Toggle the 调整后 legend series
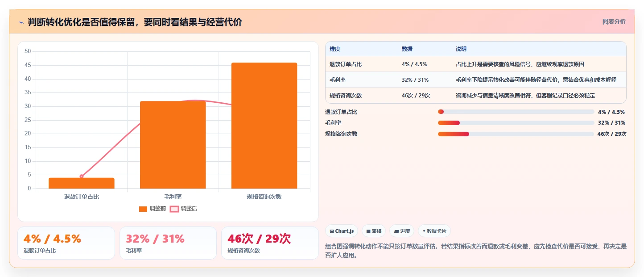 [183, 209]
